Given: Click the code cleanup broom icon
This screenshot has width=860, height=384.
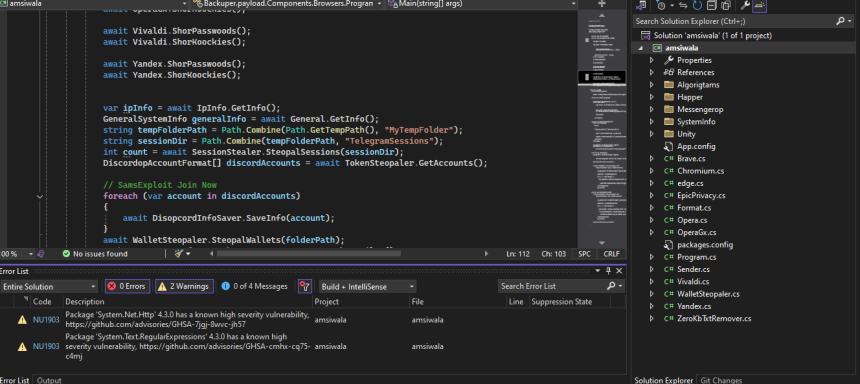Looking at the screenshot, I should pos(179,254).
